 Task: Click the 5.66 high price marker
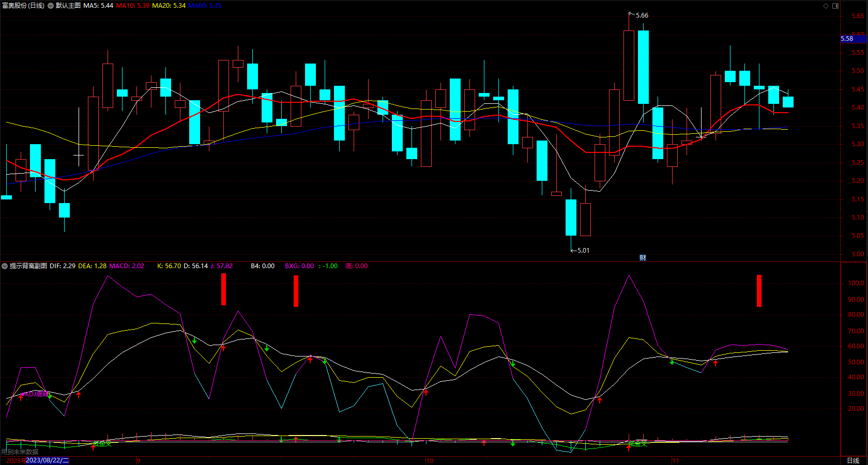pos(642,16)
